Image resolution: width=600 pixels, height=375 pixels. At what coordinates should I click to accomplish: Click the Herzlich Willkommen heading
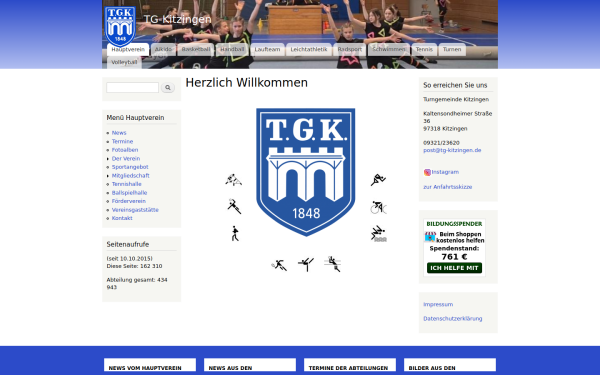tap(246, 83)
